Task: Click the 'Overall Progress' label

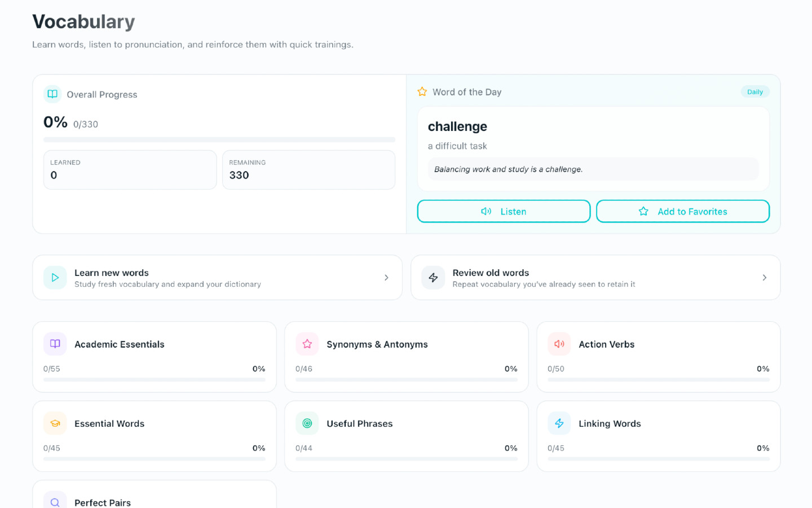Action: click(x=102, y=95)
